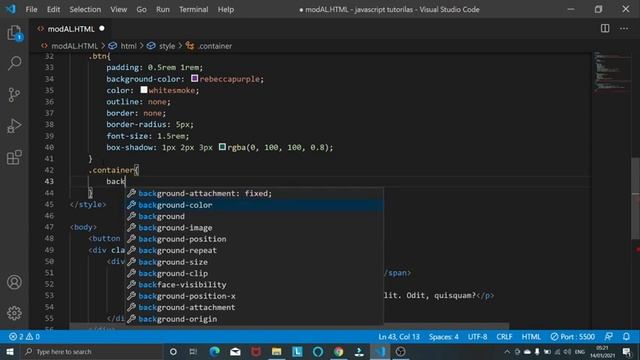Choose background-origin suggestion
Viewport: 640px width, 360px height.
[254, 319]
